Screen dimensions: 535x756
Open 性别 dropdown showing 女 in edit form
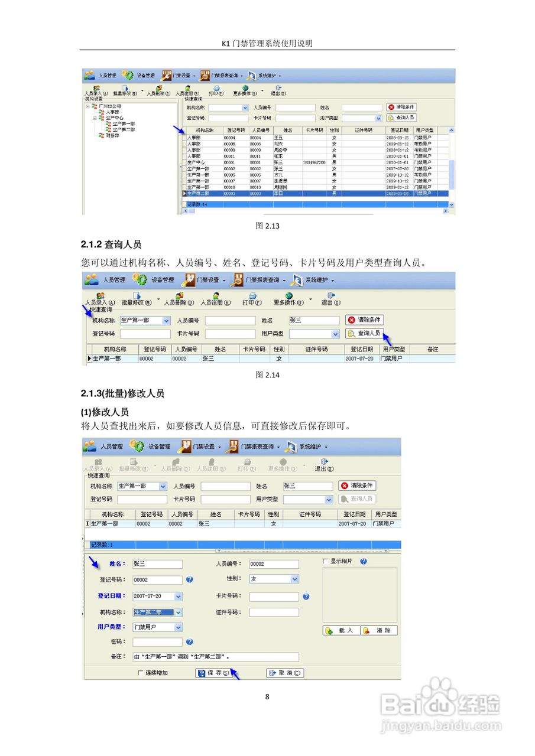pos(294,579)
